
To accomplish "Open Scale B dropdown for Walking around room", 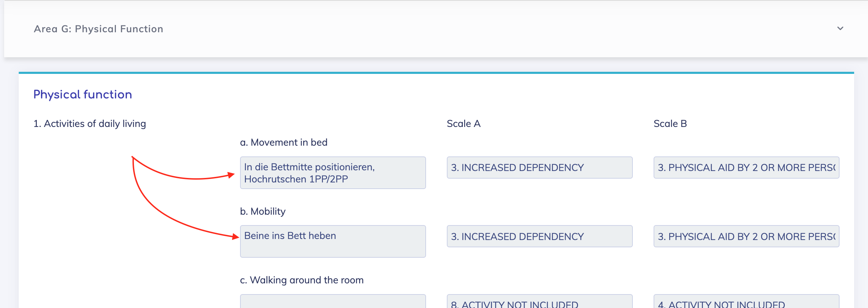I will [746, 302].
